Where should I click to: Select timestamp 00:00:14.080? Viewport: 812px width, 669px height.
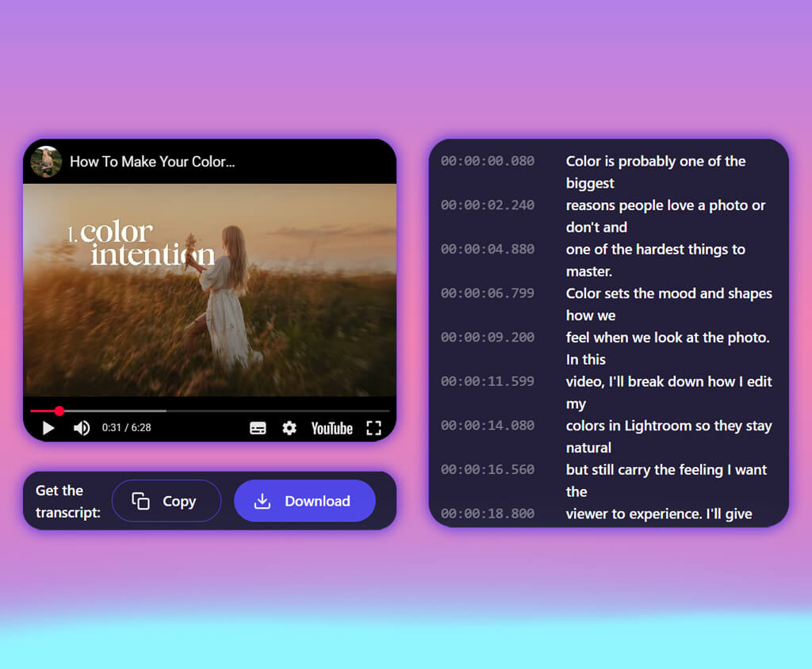488,425
